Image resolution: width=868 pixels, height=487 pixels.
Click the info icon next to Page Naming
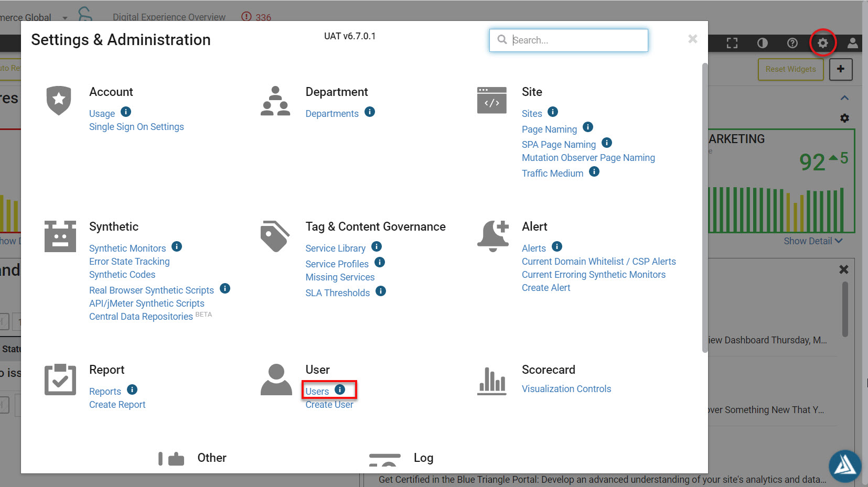click(x=588, y=127)
